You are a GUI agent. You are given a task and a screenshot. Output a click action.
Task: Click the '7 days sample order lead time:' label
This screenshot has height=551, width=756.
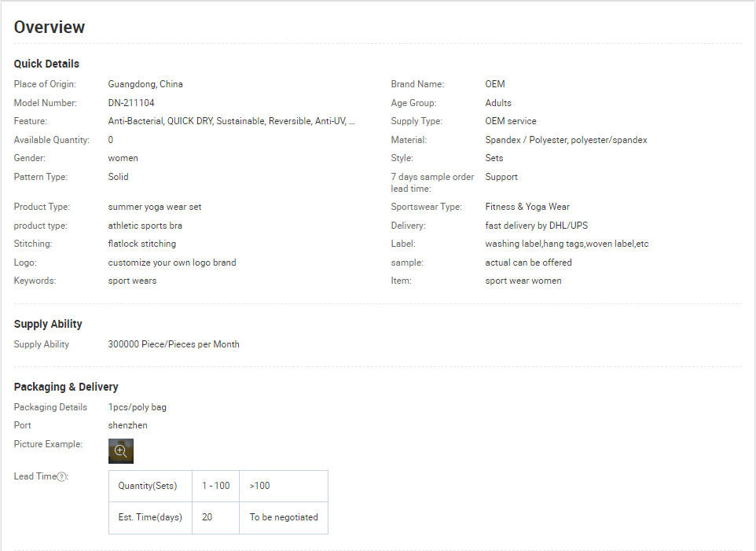(x=432, y=182)
